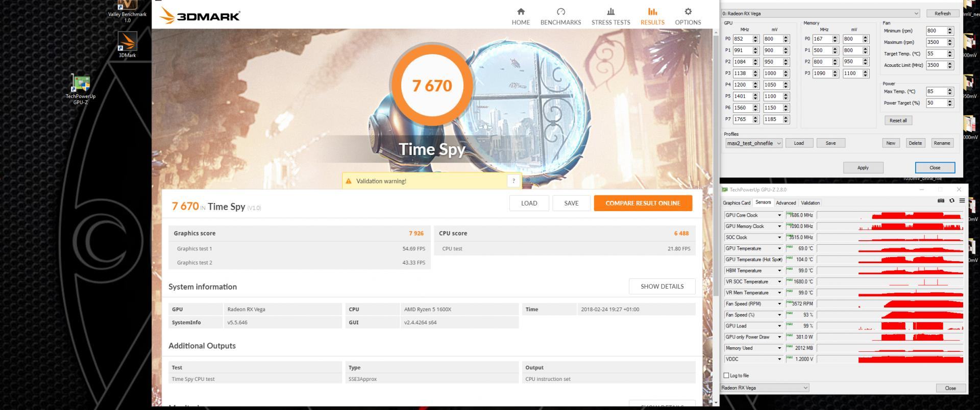Create a New profile

pyautogui.click(x=891, y=143)
